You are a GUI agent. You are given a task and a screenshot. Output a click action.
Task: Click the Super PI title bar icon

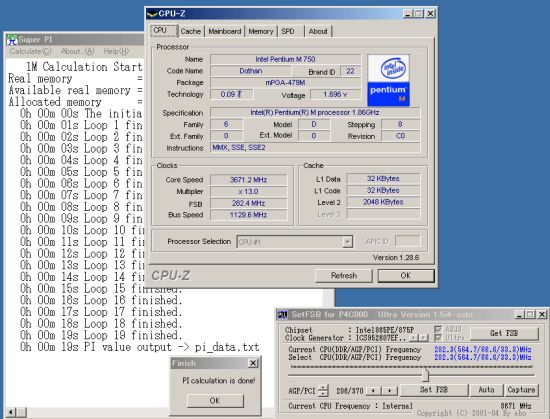12,40
